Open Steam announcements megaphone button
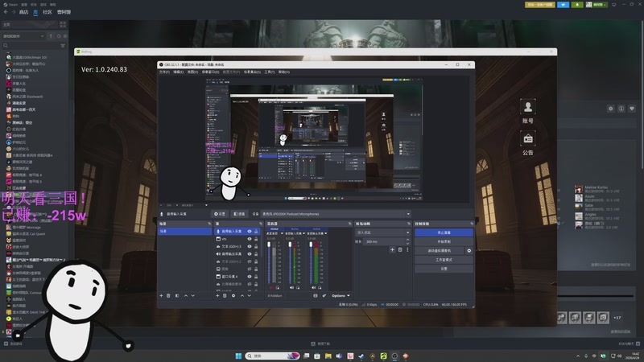Screen dimensions: 644x362 pos(563,5)
